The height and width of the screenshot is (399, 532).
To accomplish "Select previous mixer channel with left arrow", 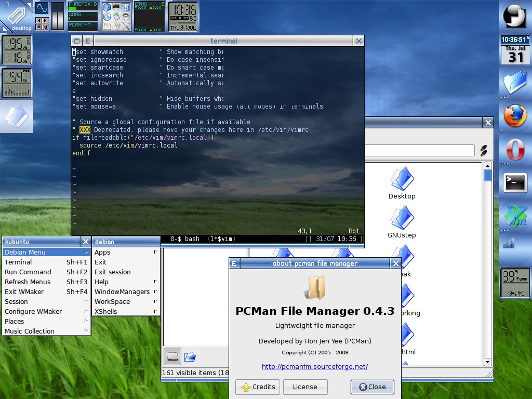I will (38, 20).
